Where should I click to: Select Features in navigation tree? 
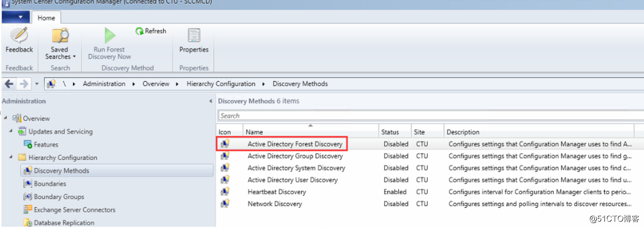tap(46, 144)
